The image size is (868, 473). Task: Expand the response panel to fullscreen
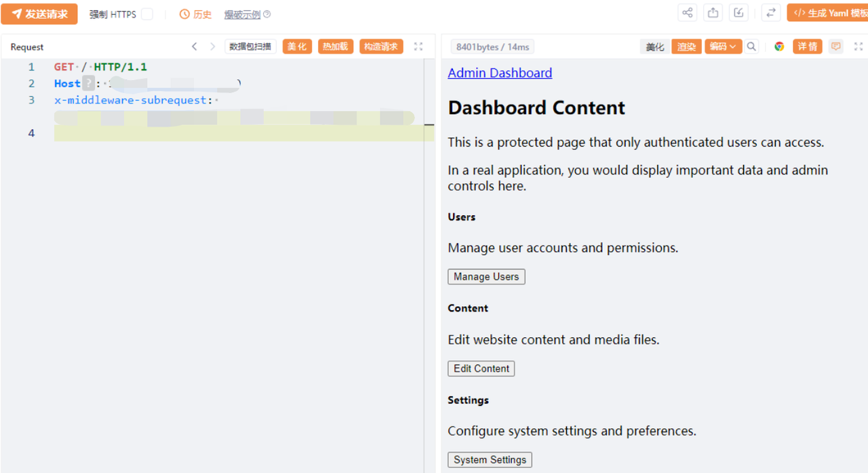click(x=858, y=47)
